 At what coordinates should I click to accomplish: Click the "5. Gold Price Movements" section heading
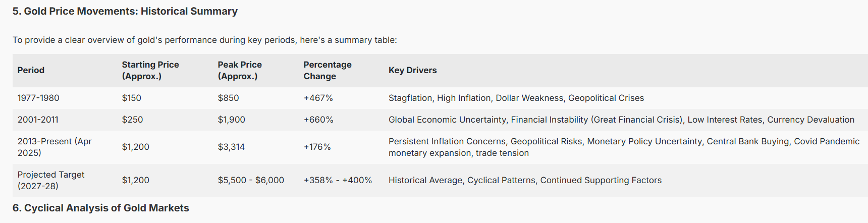coord(125,11)
